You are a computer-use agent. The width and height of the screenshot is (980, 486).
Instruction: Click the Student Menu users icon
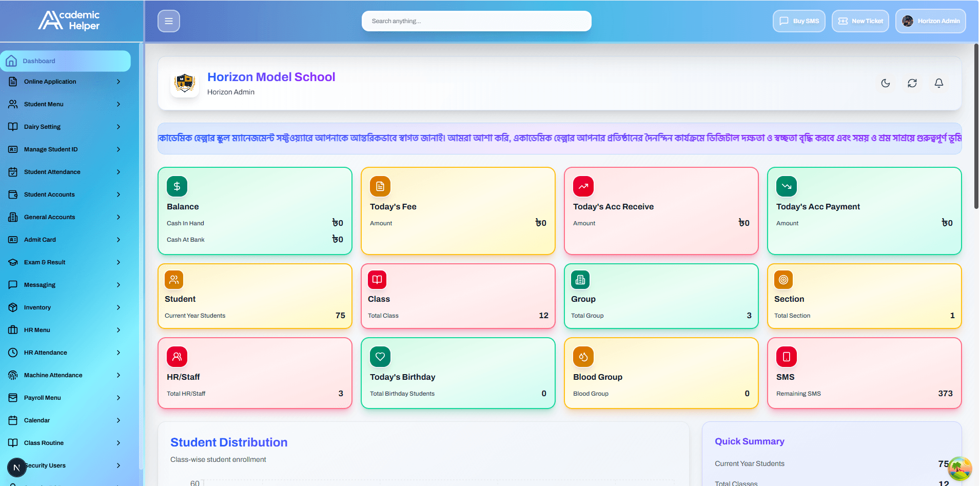[x=13, y=104]
